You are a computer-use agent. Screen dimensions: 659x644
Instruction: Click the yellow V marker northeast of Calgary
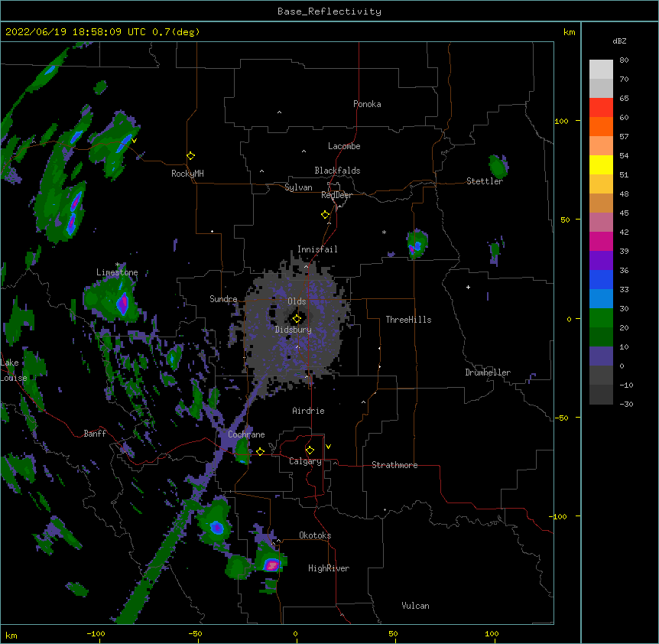[328, 447]
